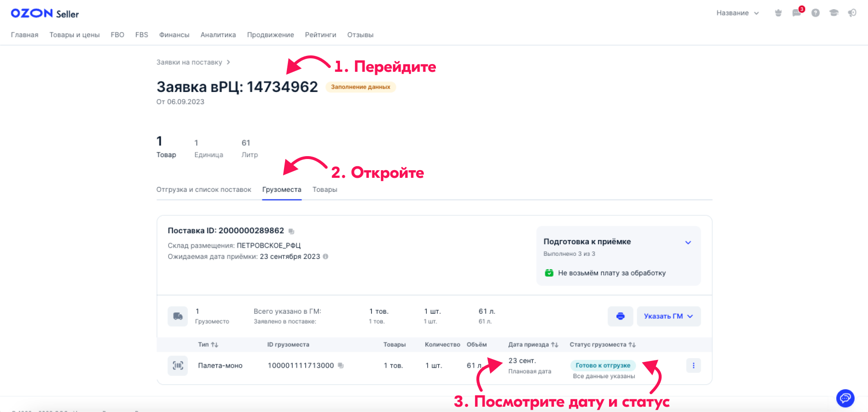868x412 pixels.
Task: Click the barcode icon in pallet row
Action: pos(177,365)
